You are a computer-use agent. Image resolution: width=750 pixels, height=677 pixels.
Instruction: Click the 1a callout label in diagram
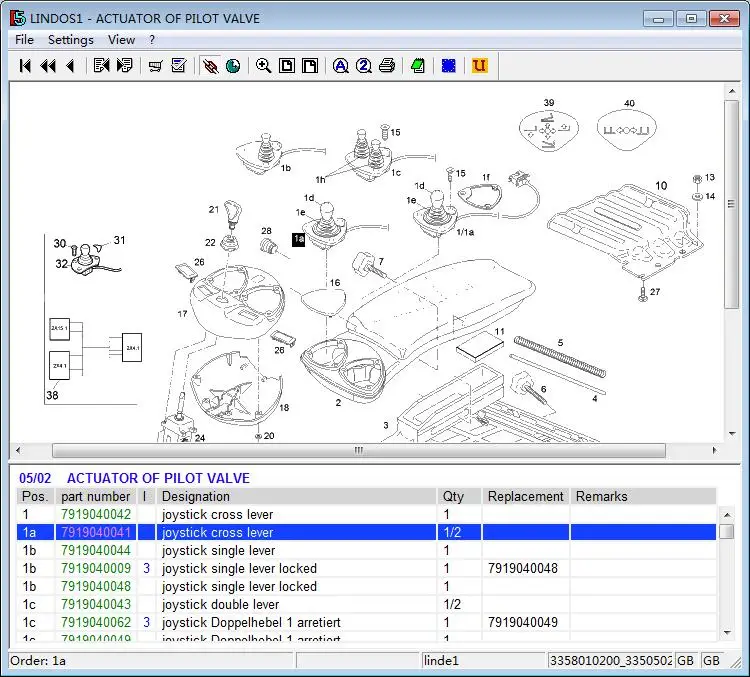pos(298,240)
